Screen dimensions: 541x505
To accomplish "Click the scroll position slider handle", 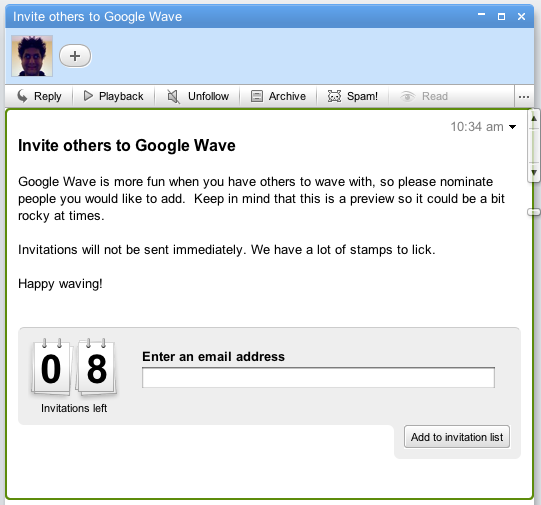I will pos(534,212).
